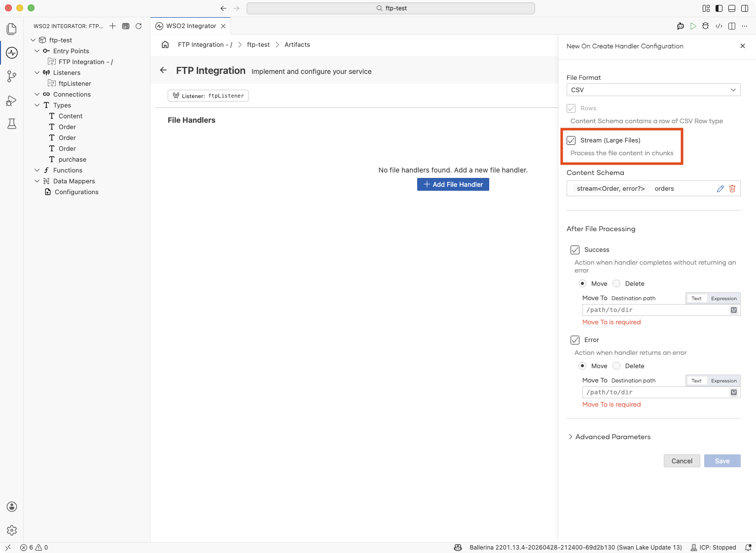Collapse the Listeners tree node
756x553 pixels.
(x=37, y=72)
